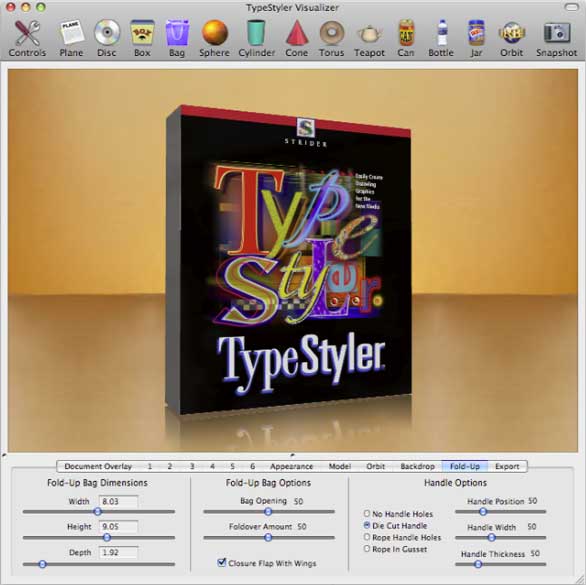Screen dimensions: 586x585
Task: Select the Jar model icon
Action: click(476, 38)
